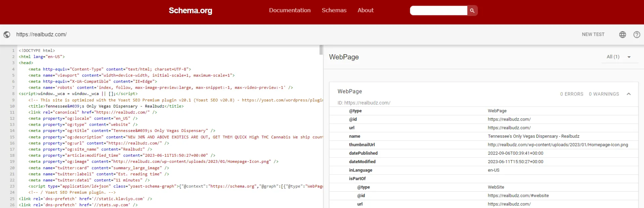Start a NEW TEST
This screenshot has height=208, width=644.
(593, 34)
